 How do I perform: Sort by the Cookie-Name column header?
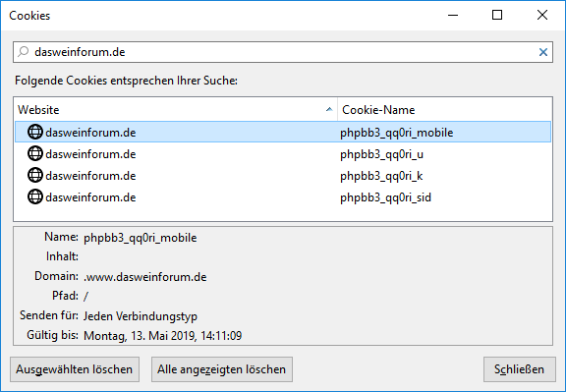(445, 109)
